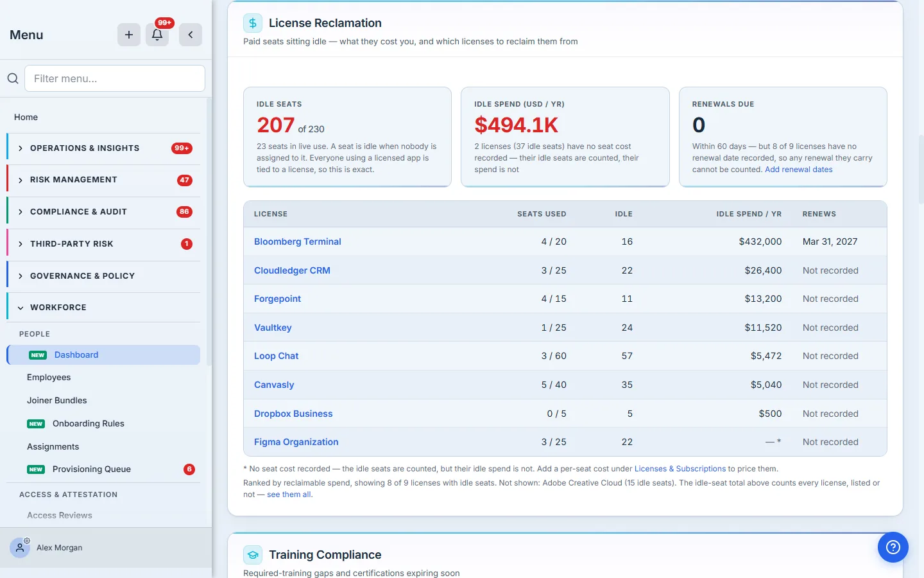Image resolution: width=924 pixels, height=578 pixels.
Task: Click the search magnifier icon
Action: coord(13,78)
